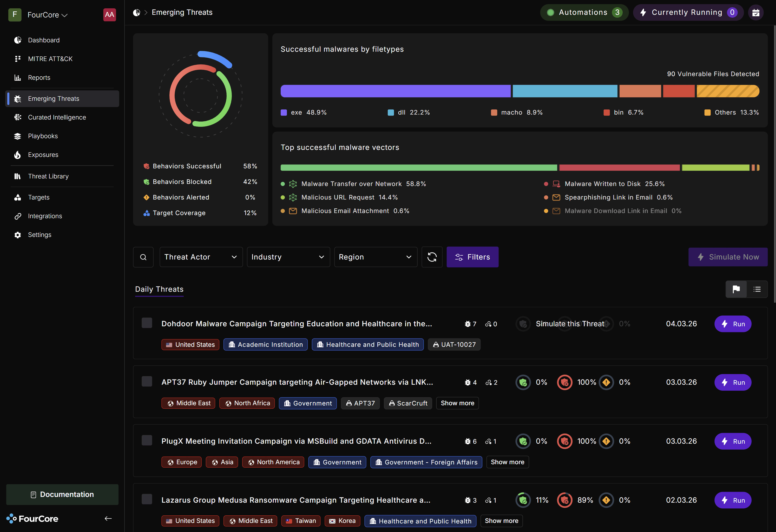Click the purple exe filetype bar segment
The width and height of the screenshot is (776, 532).
[395, 91]
